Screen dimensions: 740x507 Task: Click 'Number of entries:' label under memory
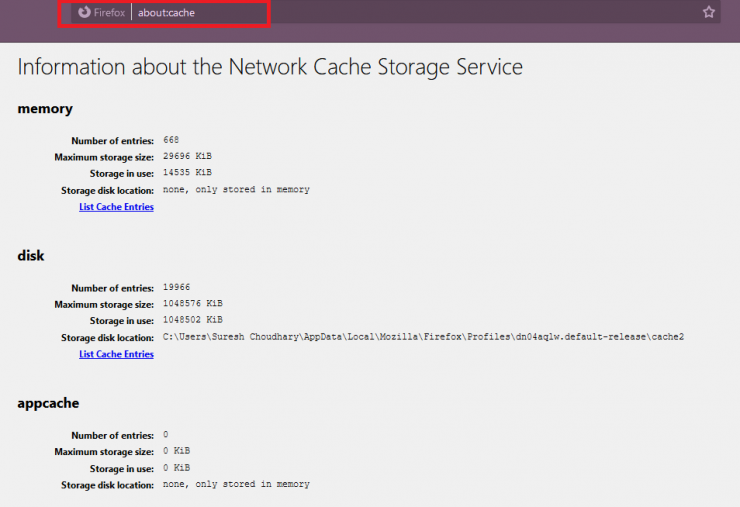(112, 141)
